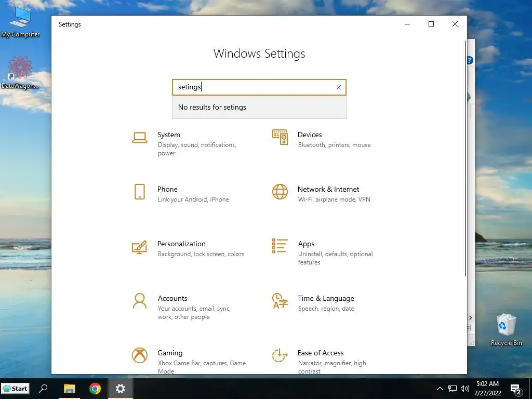This screenshot has width=532, height=399.
Task: Launch Google Chrome from the taskbar
Action: (x=95, y=388)
